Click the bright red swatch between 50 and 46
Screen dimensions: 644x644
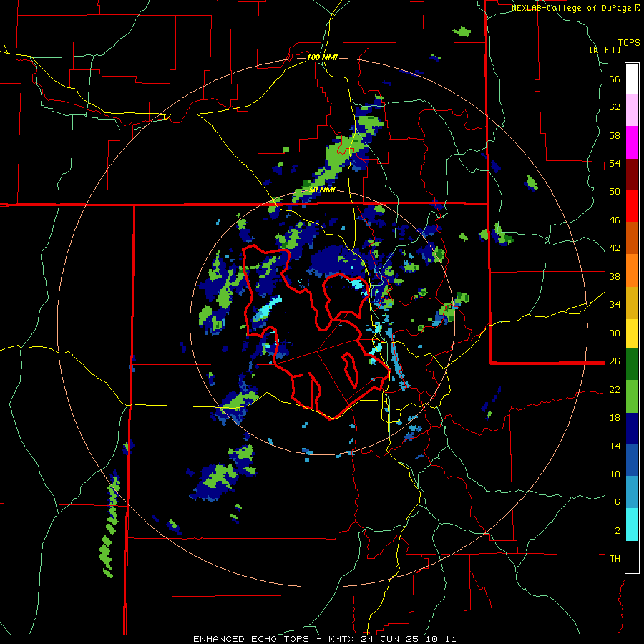pyautogui.click(x=632, y=206)
